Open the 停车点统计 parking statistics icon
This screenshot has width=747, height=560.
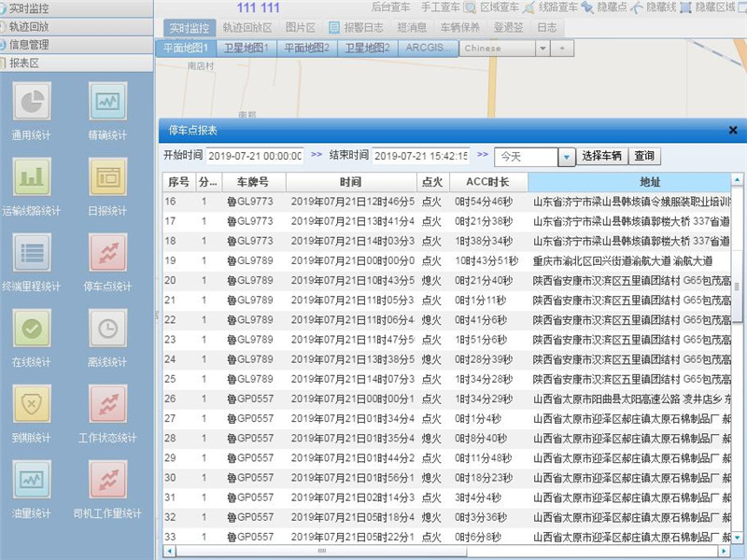[108, 253]
